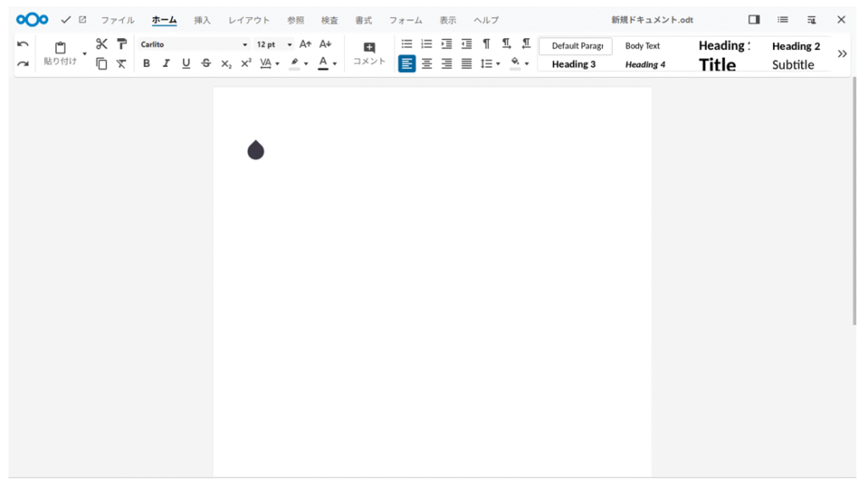
Task: Click the increase font size icon
Action: pos(305,44)
